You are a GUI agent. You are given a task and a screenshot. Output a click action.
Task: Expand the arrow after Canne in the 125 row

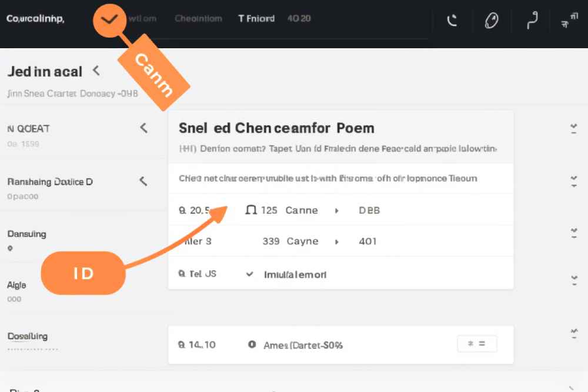pyautogui.click(x=337, y=210)
